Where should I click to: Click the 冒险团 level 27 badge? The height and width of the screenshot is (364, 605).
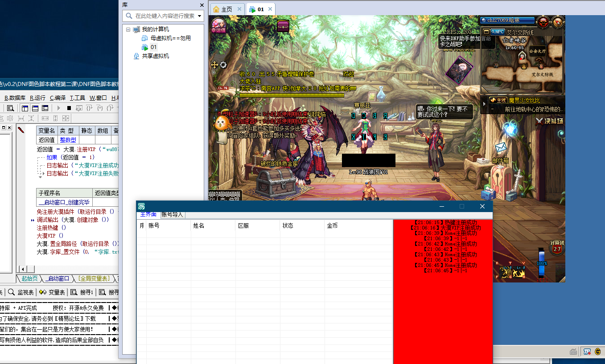tap(557, 247)
